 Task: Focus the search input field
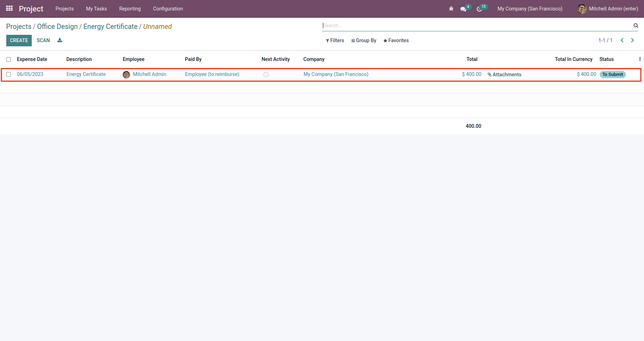point(477,25)
